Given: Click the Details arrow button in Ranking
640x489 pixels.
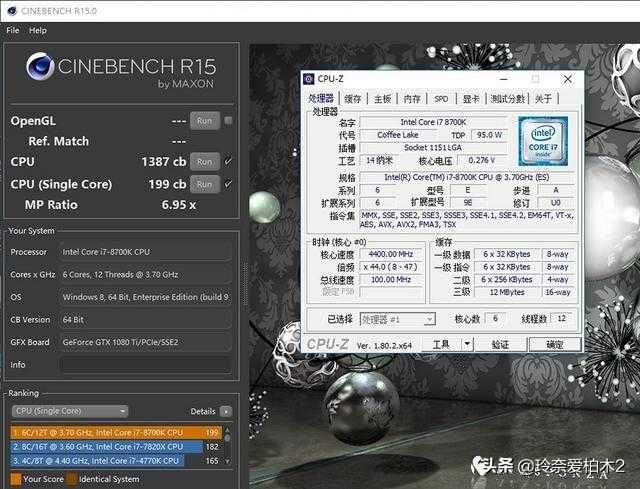Looking at the screenshot, I should [x=226, y=411].
